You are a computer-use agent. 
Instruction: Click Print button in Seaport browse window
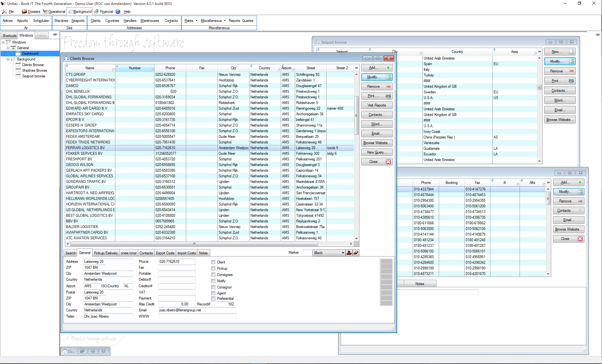[560, 81]
